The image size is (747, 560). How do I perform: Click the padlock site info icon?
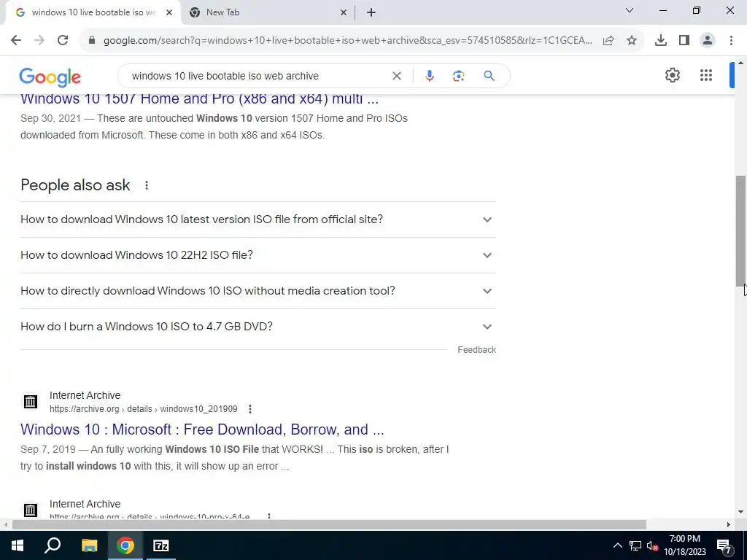92,40
